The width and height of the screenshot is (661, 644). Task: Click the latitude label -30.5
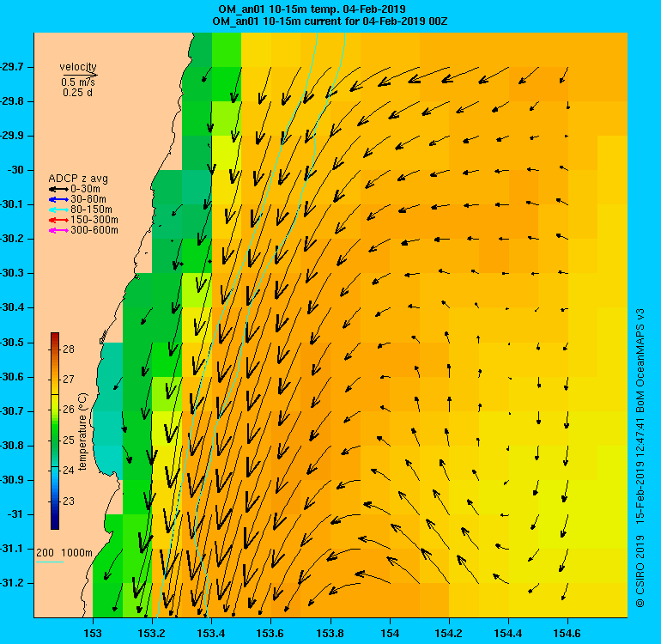12,343
